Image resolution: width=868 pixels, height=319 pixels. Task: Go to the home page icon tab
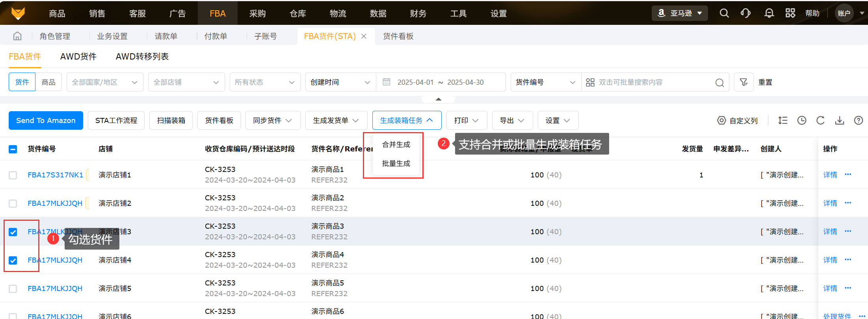(17, 36)
